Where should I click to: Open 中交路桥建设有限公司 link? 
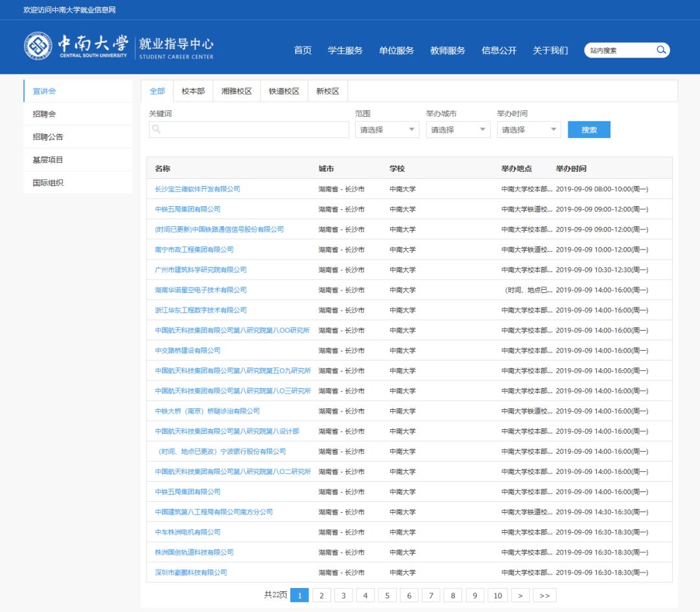coord(187,351)
